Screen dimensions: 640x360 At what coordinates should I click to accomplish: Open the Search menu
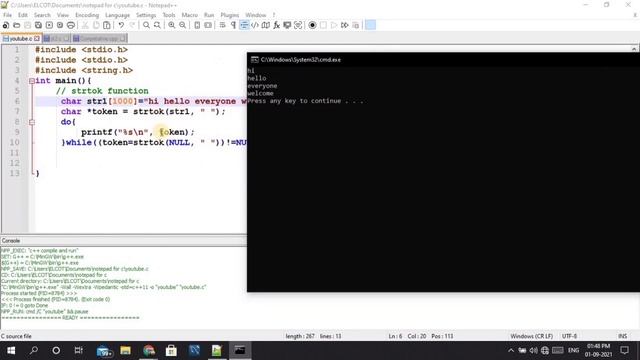coord(42,15)
